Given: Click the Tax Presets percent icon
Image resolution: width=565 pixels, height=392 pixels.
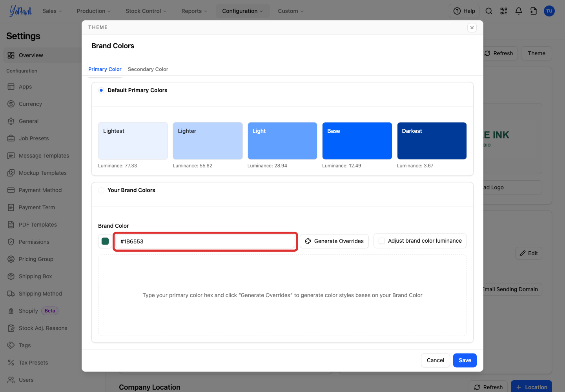Looking at the screenshot, I should coord(11,363).
